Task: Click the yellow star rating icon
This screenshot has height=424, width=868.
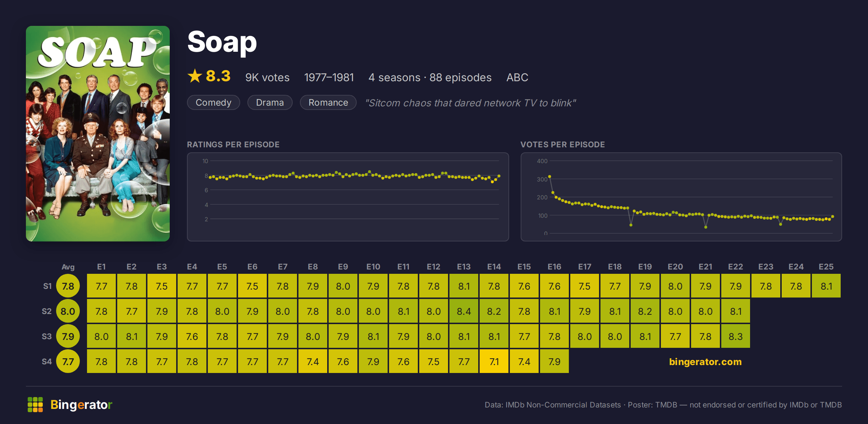Action: tap(195, 76)
